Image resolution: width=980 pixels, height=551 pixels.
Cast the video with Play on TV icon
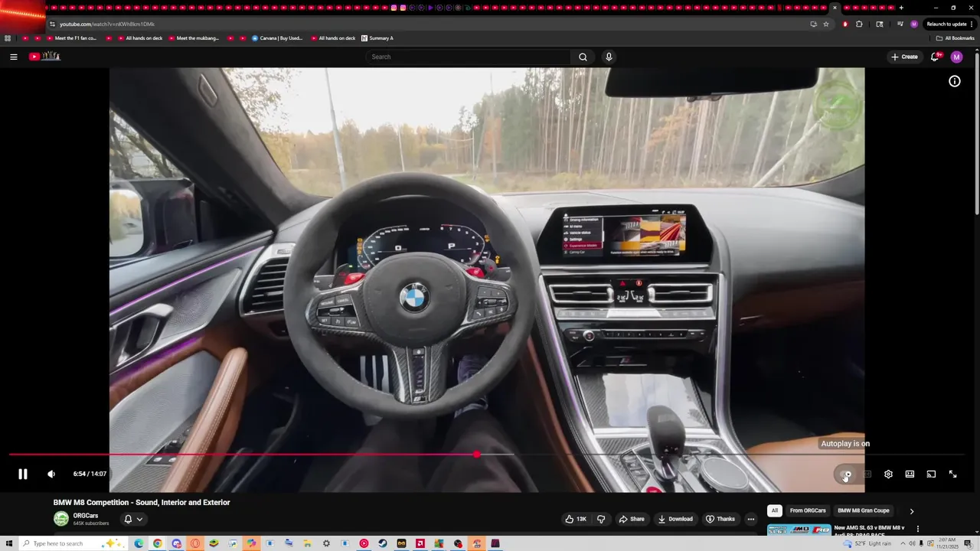click(x=931, y=474)
